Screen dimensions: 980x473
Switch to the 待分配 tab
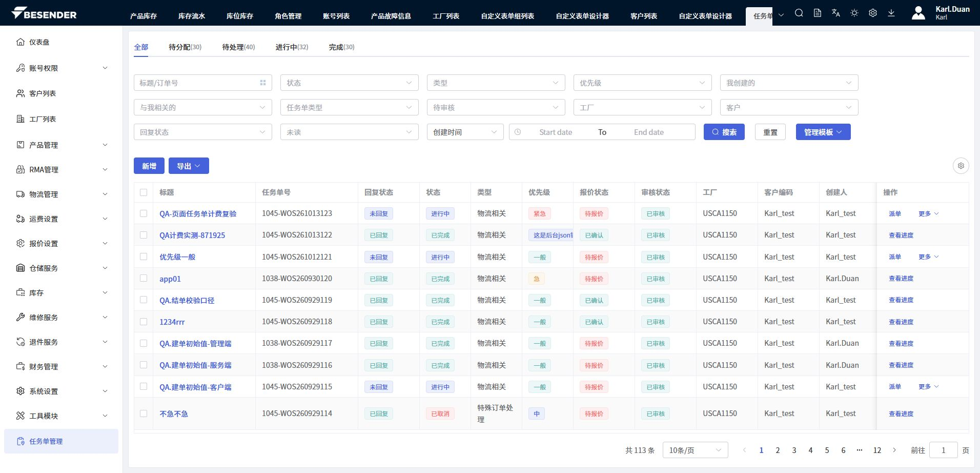point(185,47)
